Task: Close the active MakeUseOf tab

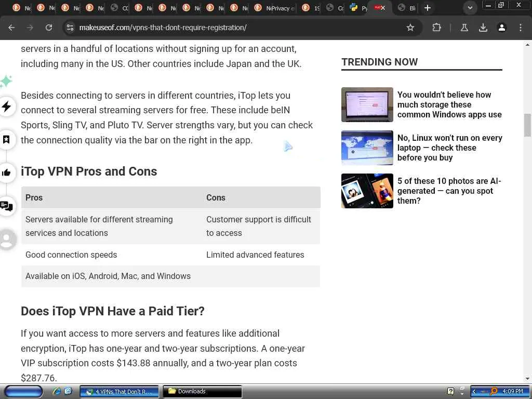Action: (x=383, y=8)
